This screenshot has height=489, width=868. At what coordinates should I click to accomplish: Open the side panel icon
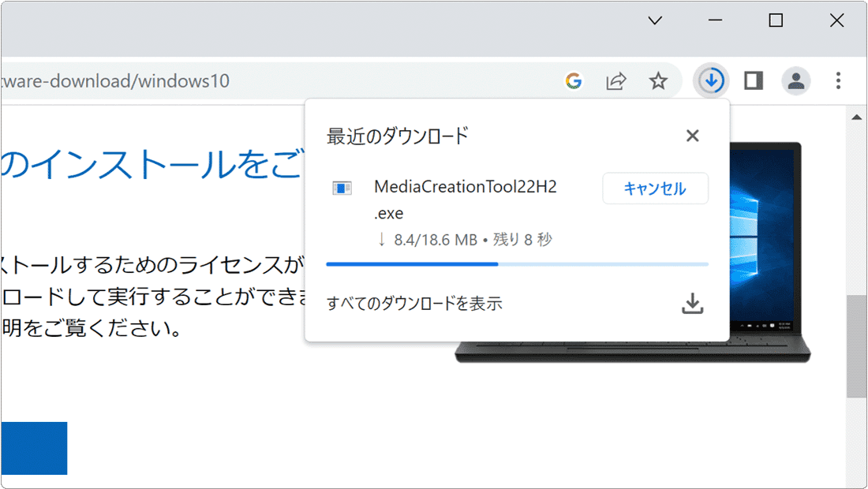[x=754, y=80]
